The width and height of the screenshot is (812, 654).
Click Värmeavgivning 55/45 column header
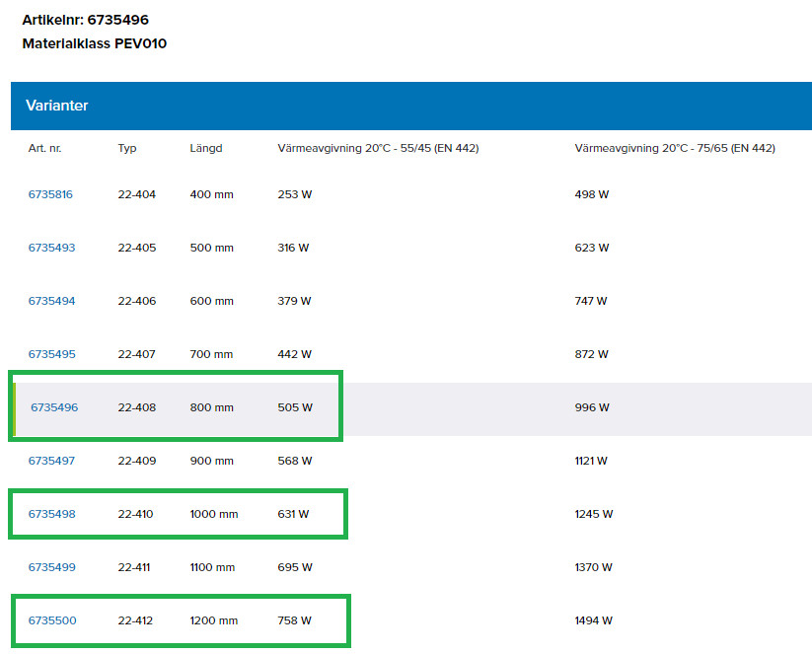(378, 148)
